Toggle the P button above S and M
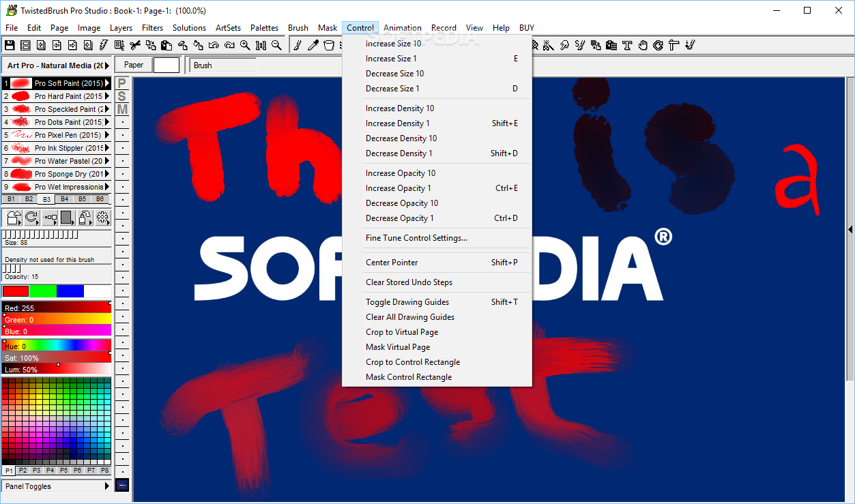Viewport: 855px width, 504px height. (122, 83)
